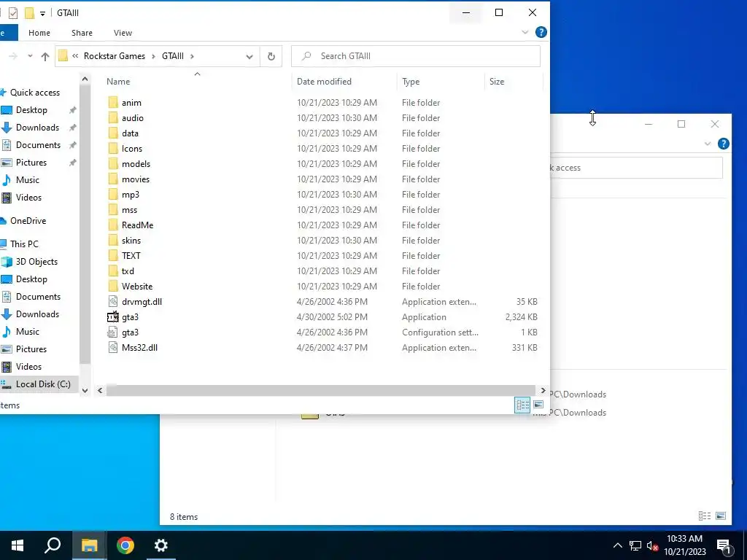747x560 pixels.
Task: Select the Mss32.dll file
Action: click(x=139, y=348)
